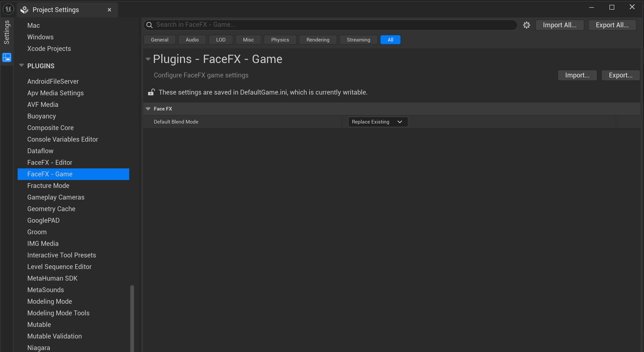Close the Project Settings tab
Viewport: 644px width, 352px height.
pos(109,10)
